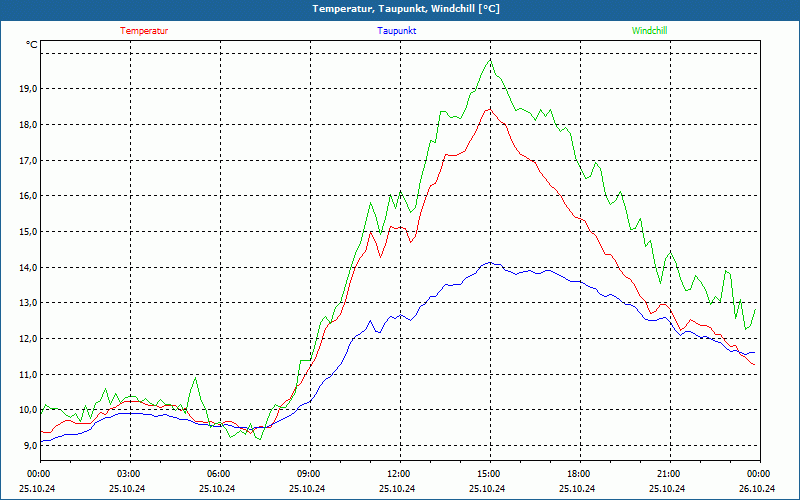Click the "16,0" y-axis value

29,196
